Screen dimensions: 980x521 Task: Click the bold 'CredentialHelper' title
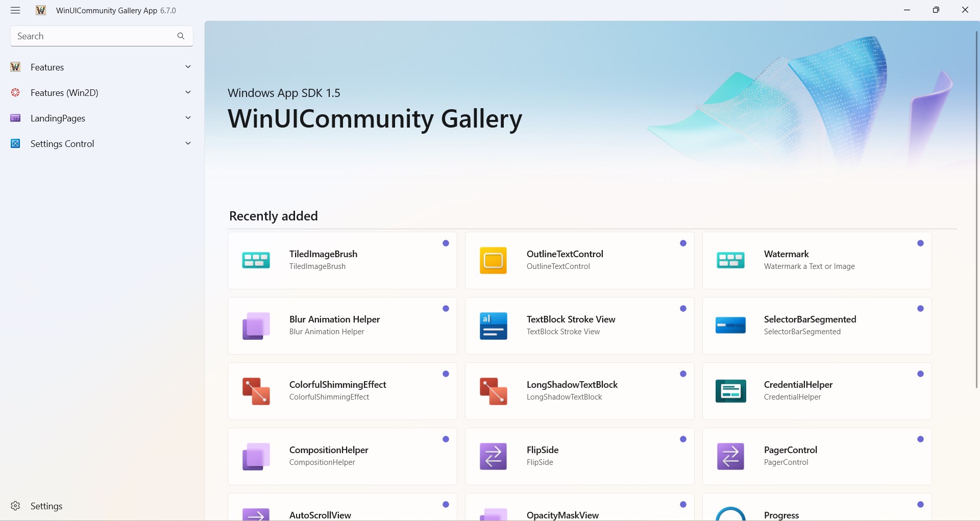(798, 385)
